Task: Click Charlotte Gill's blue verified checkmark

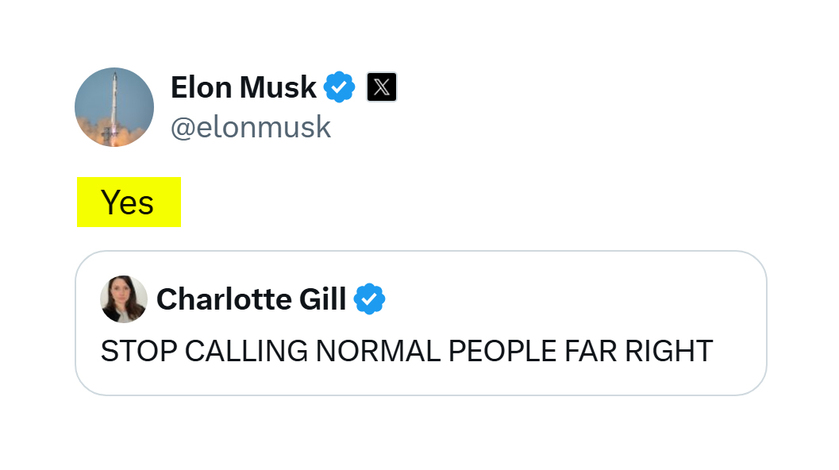Action: pyautogui.click(x=369, y=299)
